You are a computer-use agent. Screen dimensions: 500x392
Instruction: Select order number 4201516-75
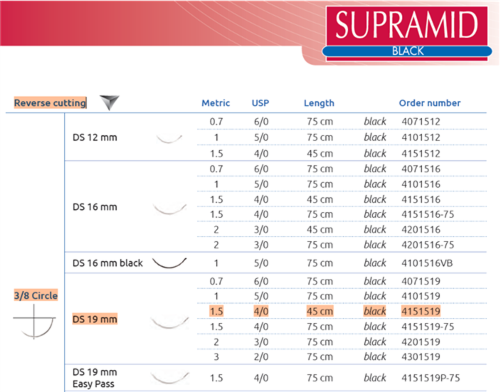(428, 245)
